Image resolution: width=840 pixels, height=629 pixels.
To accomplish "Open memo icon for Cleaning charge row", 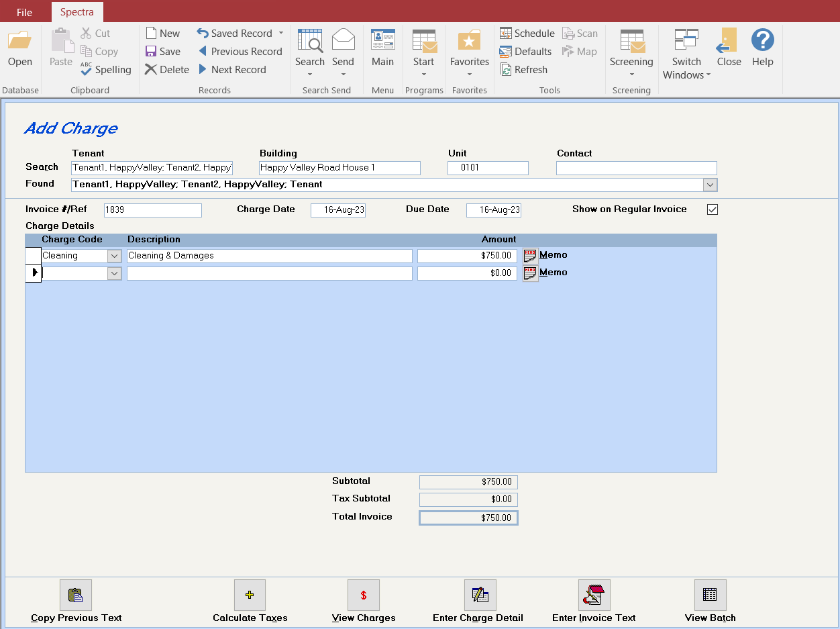I will [530, 256].
